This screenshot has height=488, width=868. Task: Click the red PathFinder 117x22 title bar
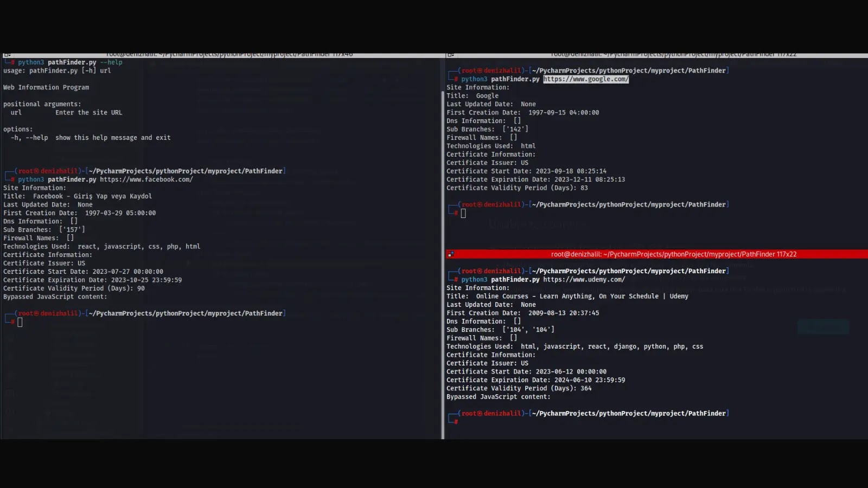click(656, 254)
